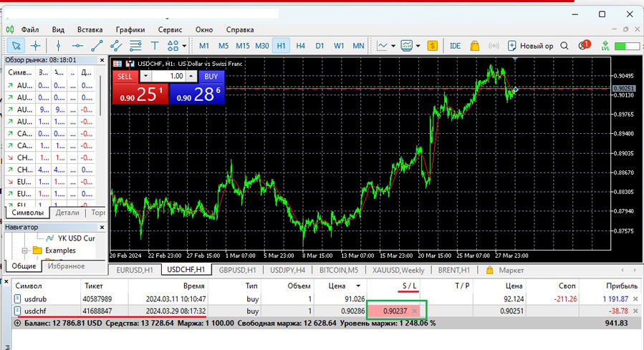Select the arrow cursor tool
This screenshot has height=350, width=644.
click(x=16, y=46)
